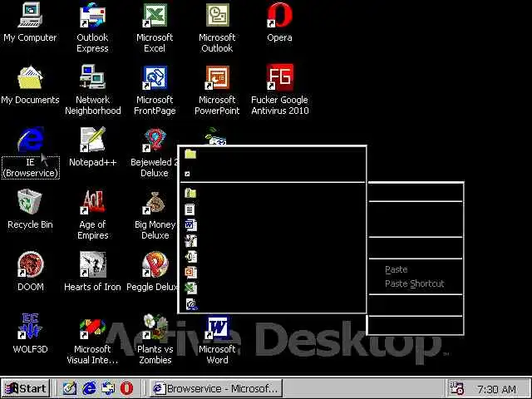Pick the paintbrush bitmap entry in the submenu
The width and height of the screenshot is (532, 399).
click(x=272, y=241)
